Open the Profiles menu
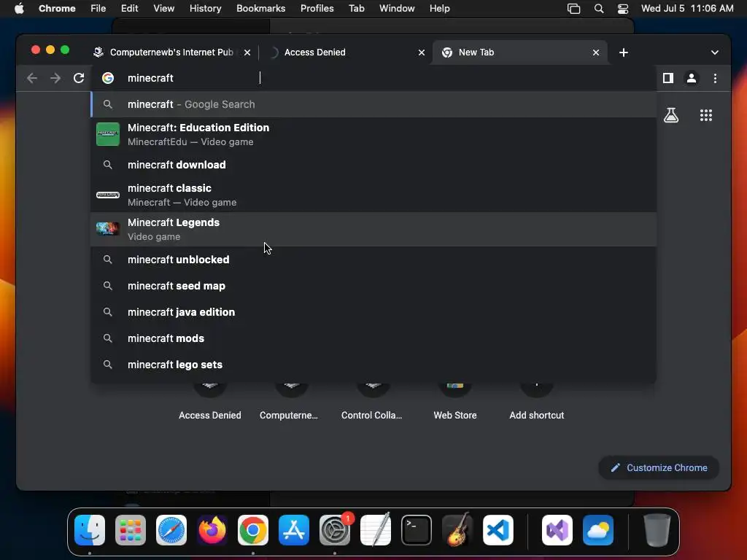Screen dimensions: 747x560 [x=317, y=9]
